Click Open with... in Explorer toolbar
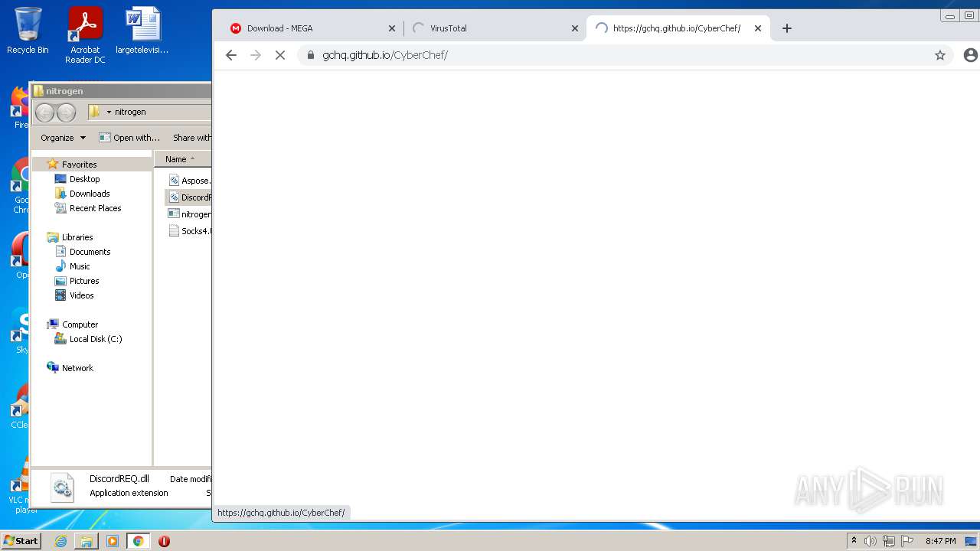This screenshot has height=551, width=980. 129,138
